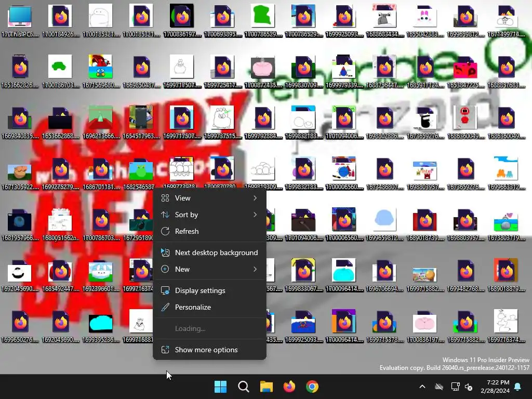
Task: Select dark blue image 1681957966
Action: coord(20,224)
